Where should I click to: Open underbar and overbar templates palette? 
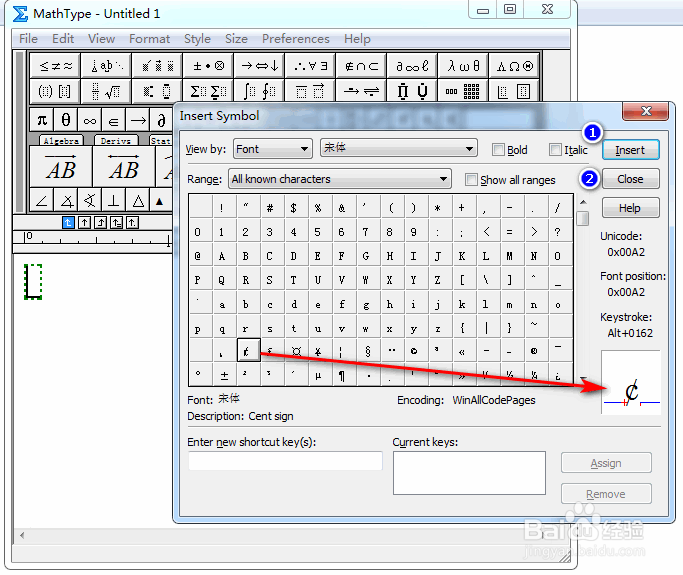(310, 91)
